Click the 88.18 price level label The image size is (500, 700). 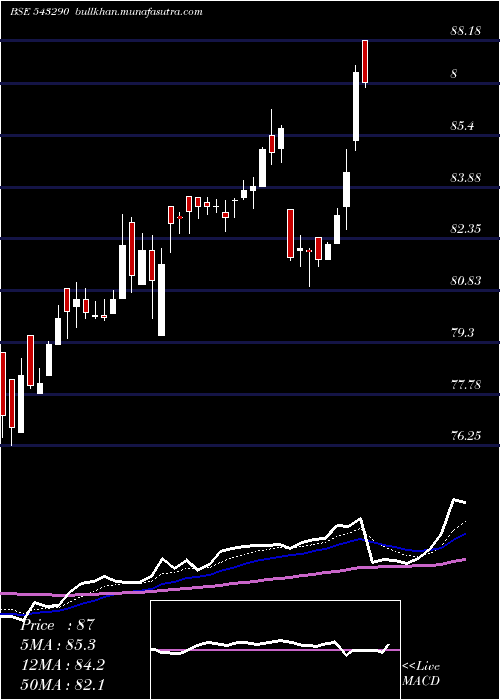click(466, 31)
